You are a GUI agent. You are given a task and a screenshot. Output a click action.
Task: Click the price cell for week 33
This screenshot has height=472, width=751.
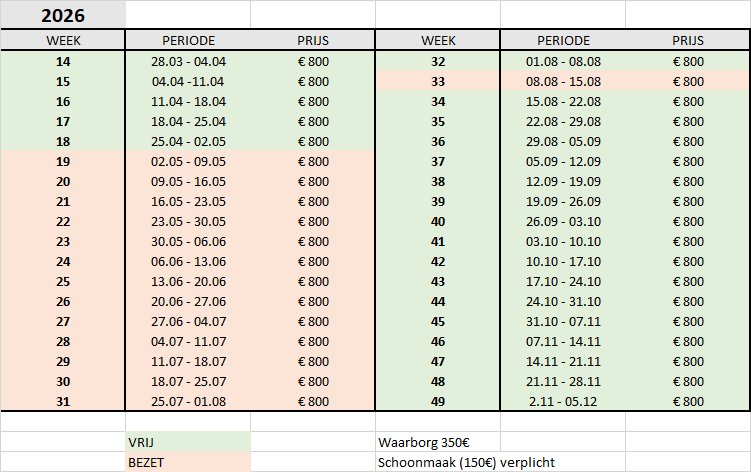[688, 81]
